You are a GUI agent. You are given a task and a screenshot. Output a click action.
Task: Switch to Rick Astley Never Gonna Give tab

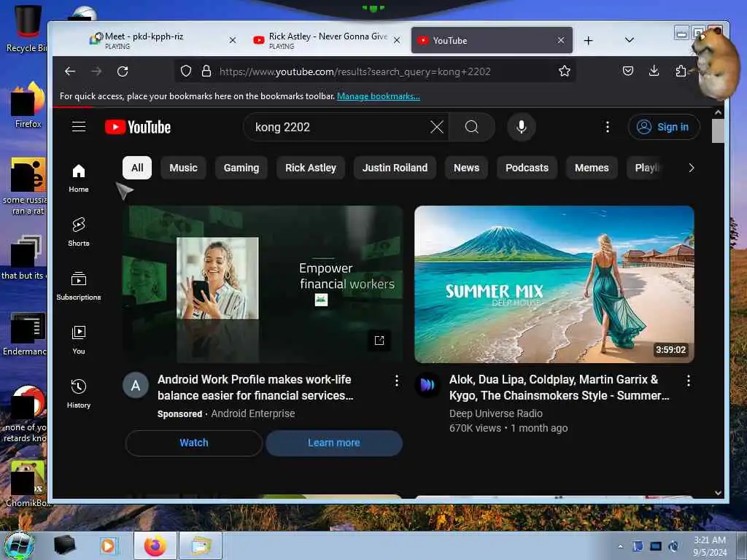click(x=329, y=41)
